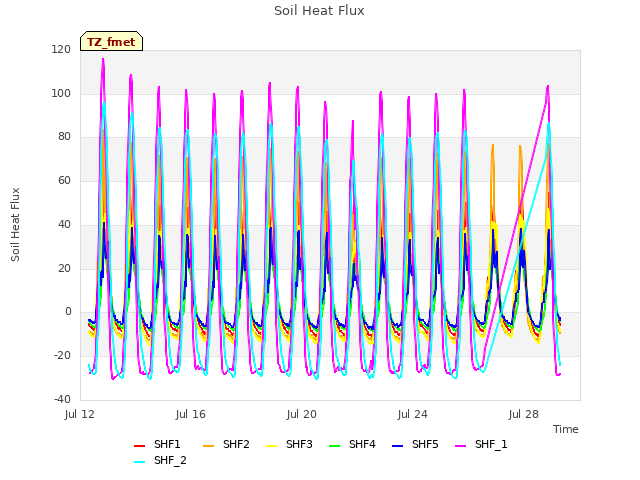Click the Jul 12 x-axis tick label

[80, 414]
